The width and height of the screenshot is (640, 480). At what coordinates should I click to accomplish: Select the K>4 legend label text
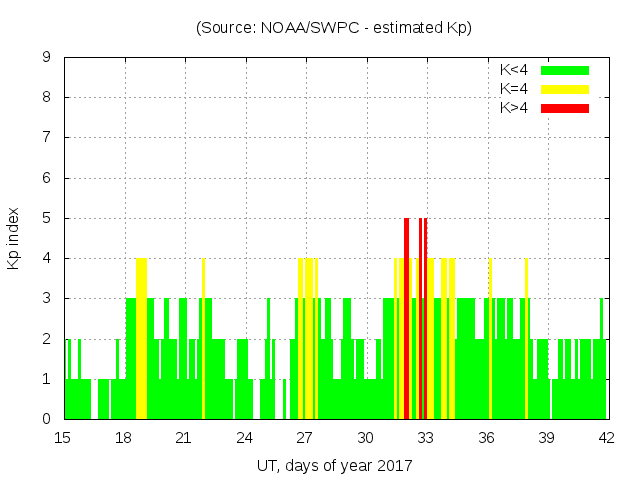[514, 107]
